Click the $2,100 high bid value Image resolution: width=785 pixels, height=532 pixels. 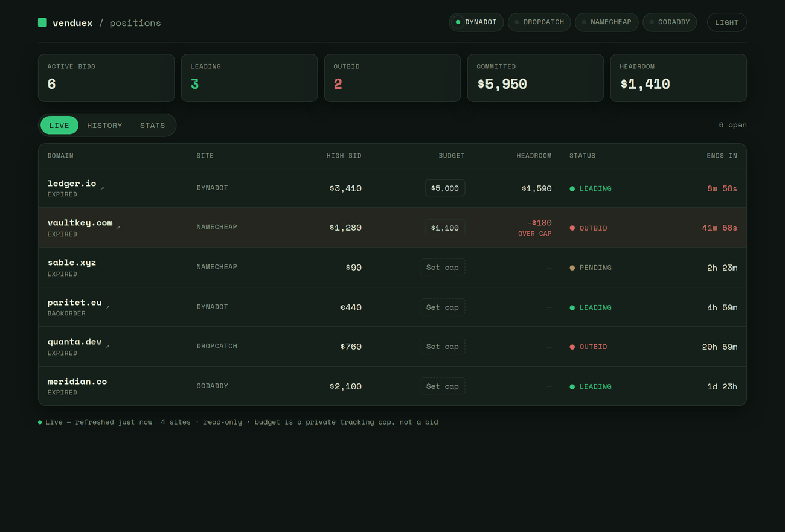tap(345, 386)
